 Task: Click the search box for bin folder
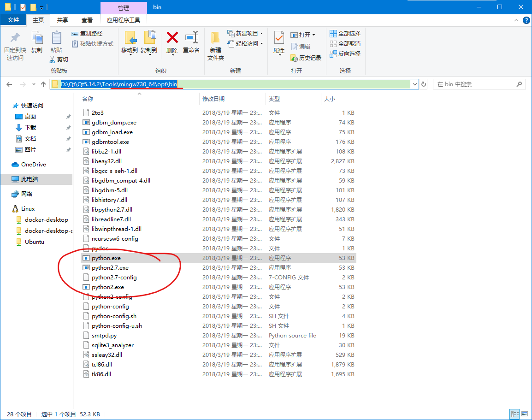point(475,84)
